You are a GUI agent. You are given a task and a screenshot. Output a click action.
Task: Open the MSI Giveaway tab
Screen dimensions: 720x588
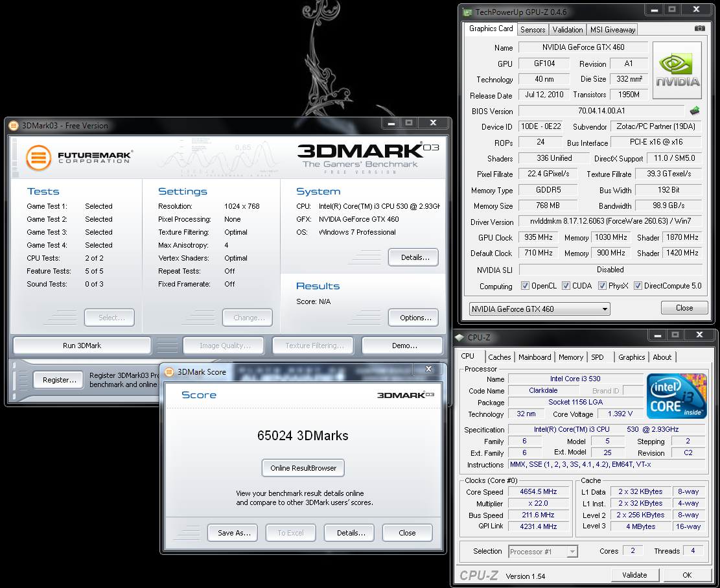click(612, 29)
